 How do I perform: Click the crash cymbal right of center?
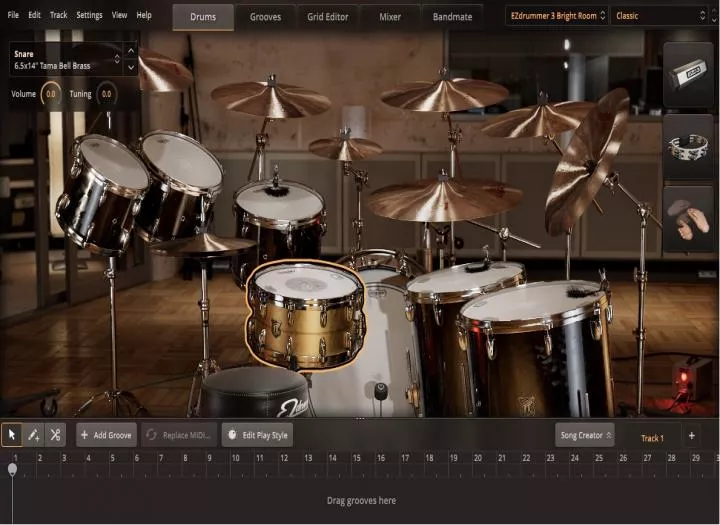coord(537,120)
